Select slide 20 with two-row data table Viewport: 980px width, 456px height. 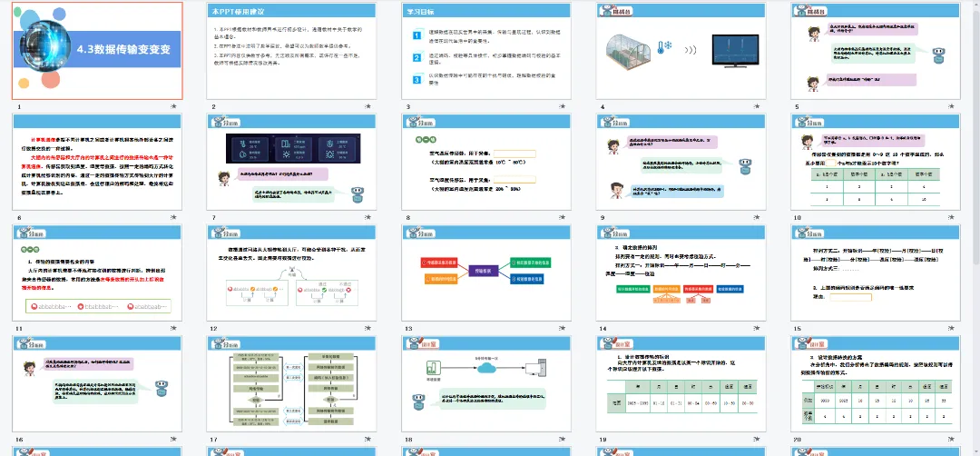(x=876, y=383)
